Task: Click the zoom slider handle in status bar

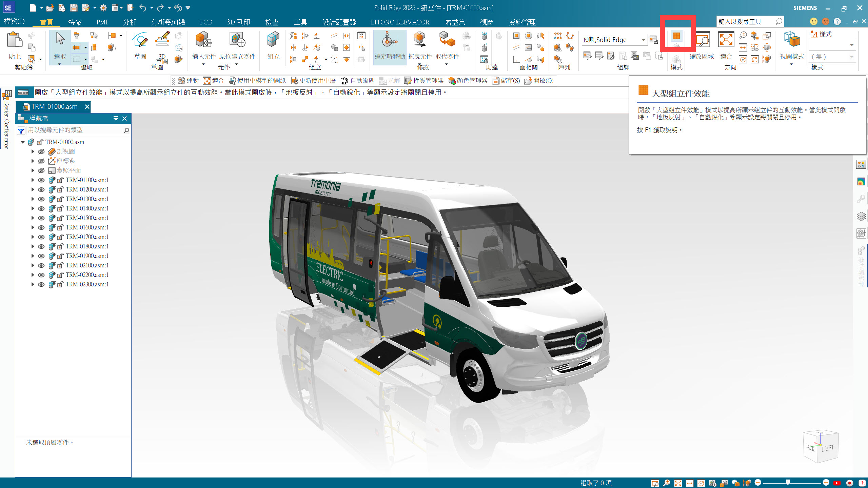Action: (x=788, y=482)
